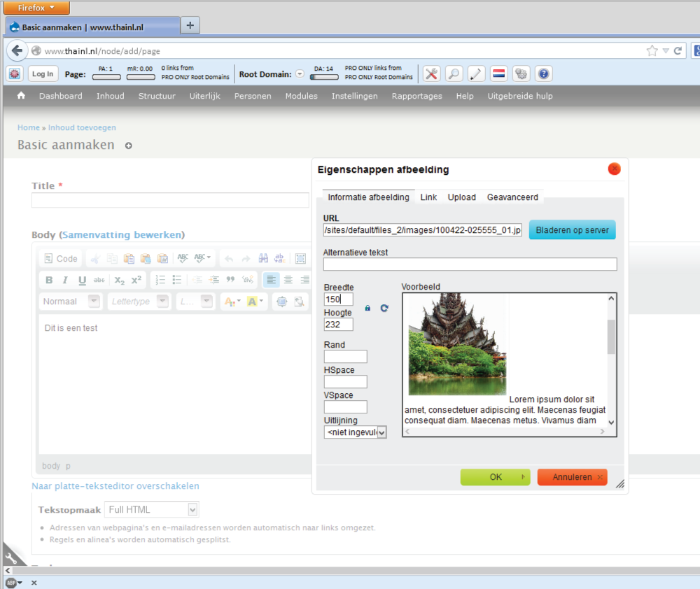Open the Structuur admin menu
This screenshot has width=700, height=589.
coord(157,96)
